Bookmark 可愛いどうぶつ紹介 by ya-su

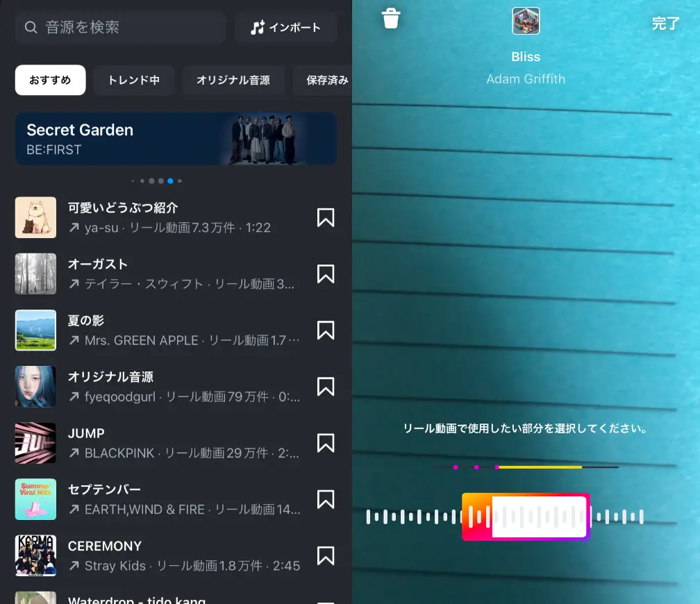click(x=325, y=218)
